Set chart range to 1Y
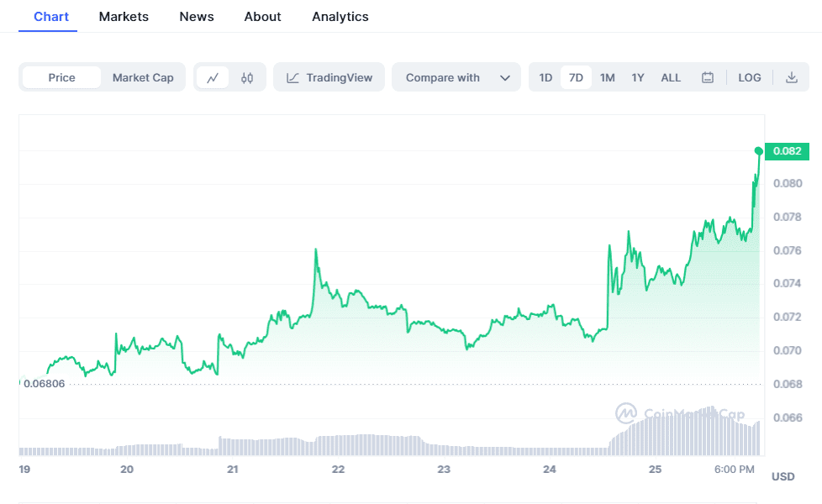 (x=637, y=77)
